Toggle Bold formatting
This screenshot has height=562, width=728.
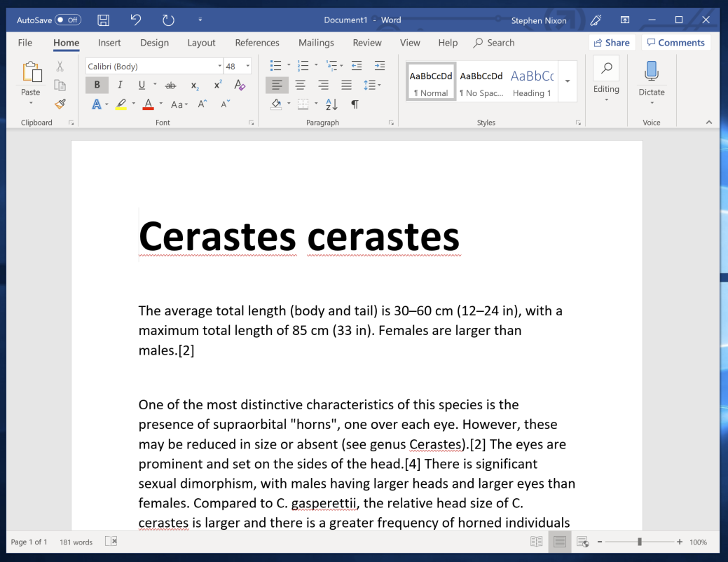click(97, 85)
